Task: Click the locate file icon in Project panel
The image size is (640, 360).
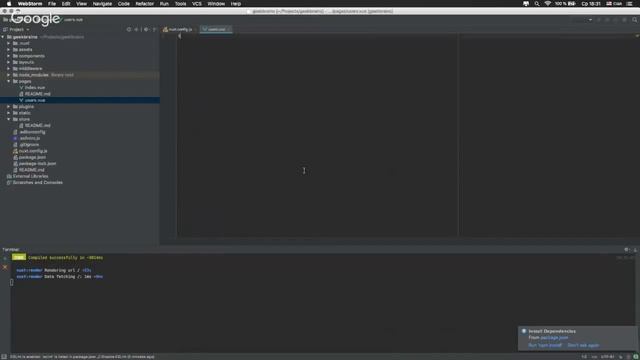Action: (129, 29)
